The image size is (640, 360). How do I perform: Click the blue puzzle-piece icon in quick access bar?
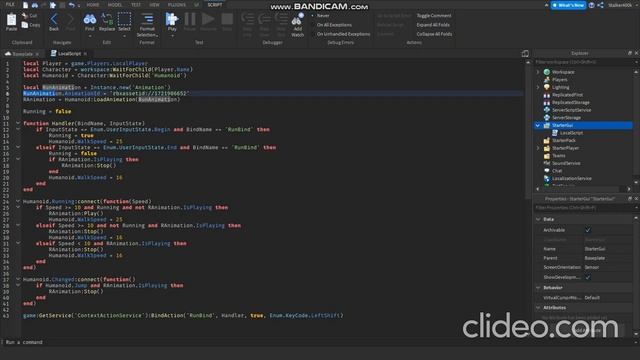tap(53, 5)
